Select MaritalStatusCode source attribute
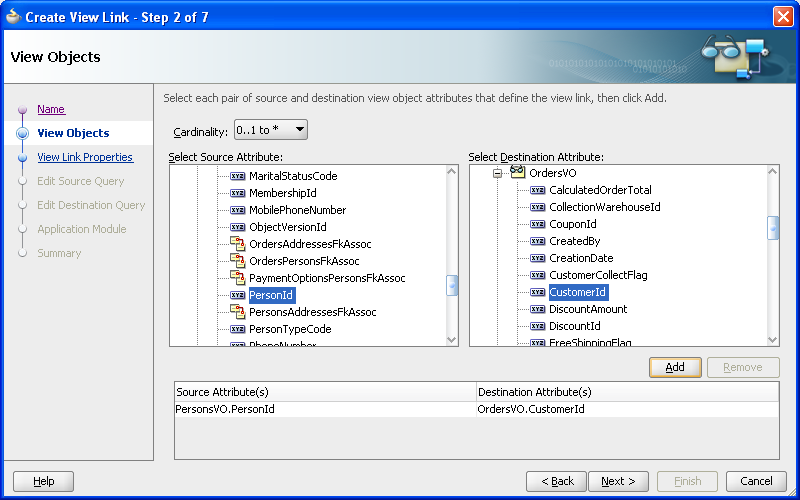Screen dimensions: 800x500 coord(293,176)
